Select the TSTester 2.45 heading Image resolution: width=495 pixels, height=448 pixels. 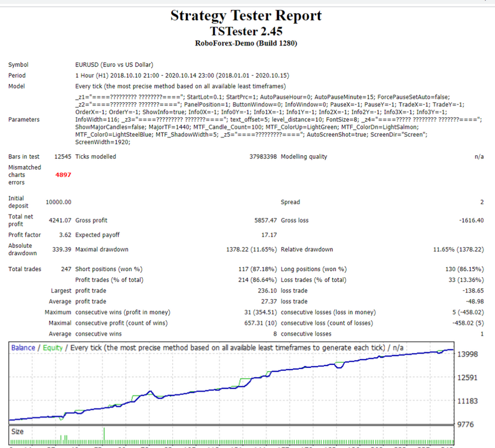[x=246, y=31]
